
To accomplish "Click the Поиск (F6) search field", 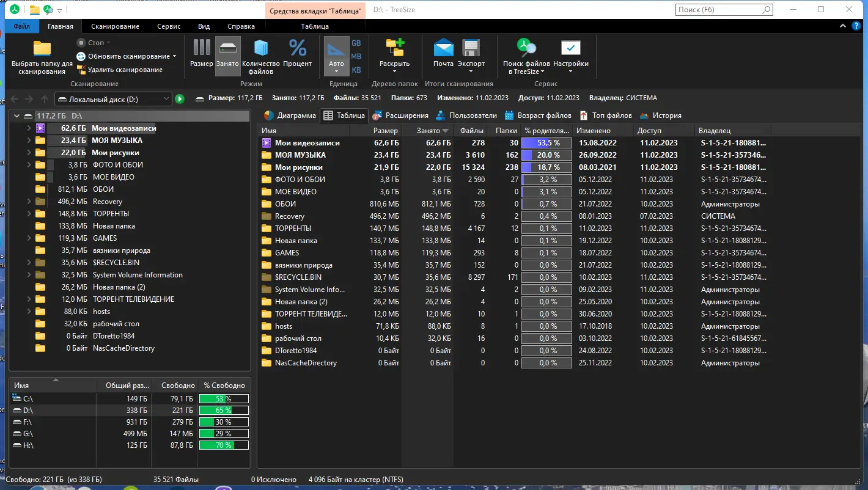I will pos(718,10).
